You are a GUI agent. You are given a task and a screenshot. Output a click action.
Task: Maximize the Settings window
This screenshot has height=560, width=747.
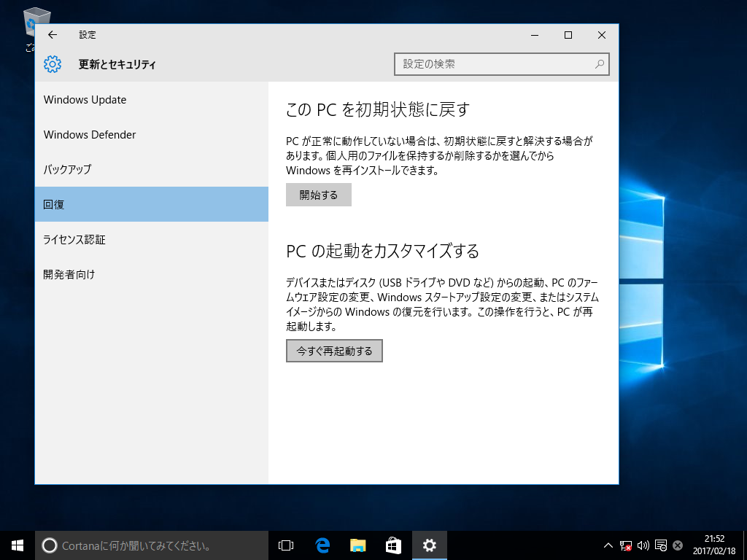[568, 35]
